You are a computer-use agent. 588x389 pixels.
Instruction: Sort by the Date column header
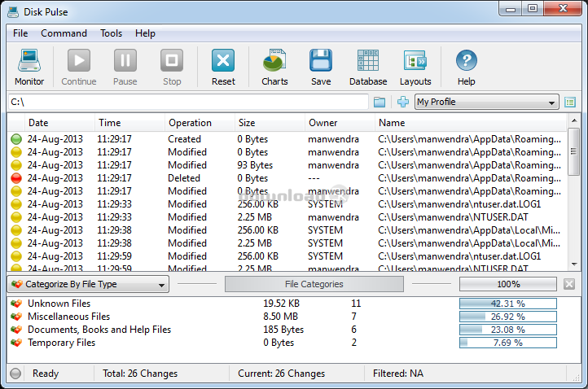pos(59,123)
